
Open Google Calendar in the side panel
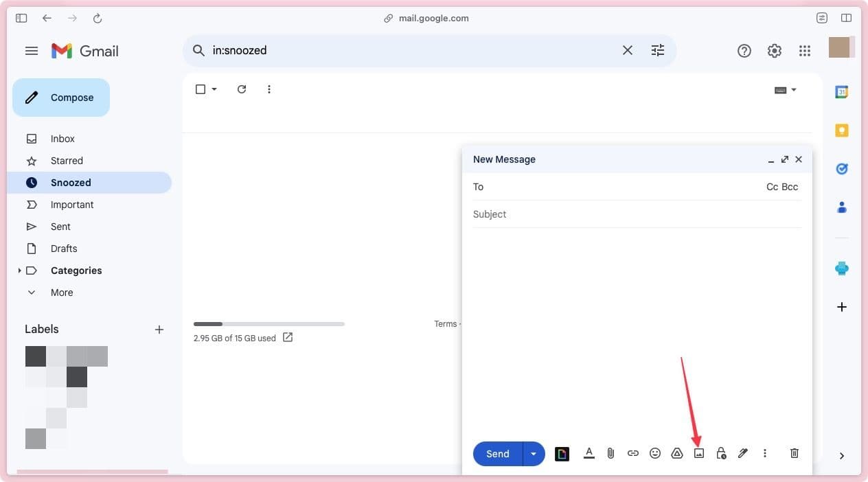pos(842,91)
